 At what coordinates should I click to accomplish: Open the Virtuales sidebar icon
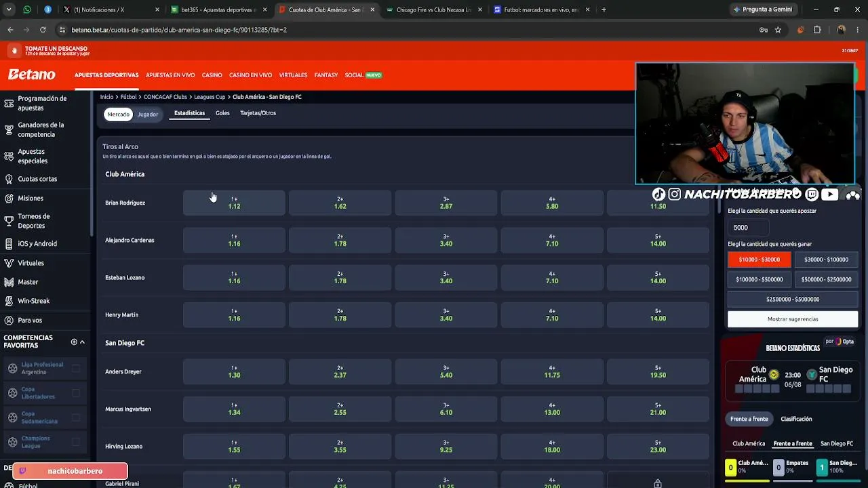pos(9,263)
